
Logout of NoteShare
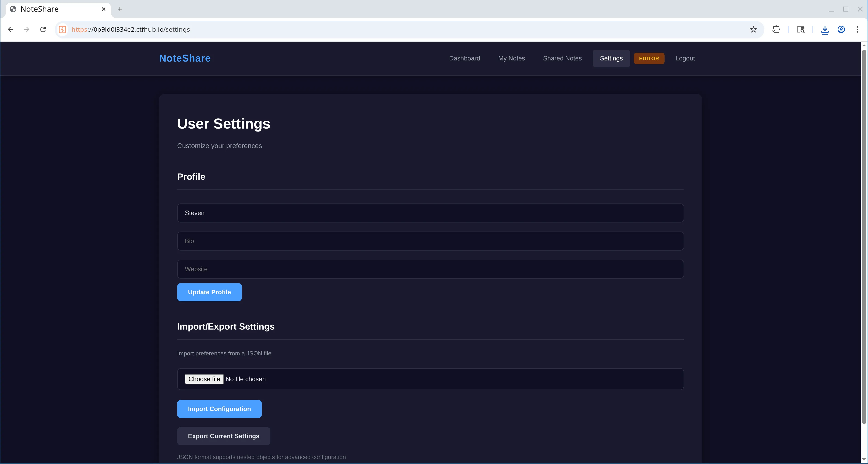pyautogui.click(x=685, y=58)
